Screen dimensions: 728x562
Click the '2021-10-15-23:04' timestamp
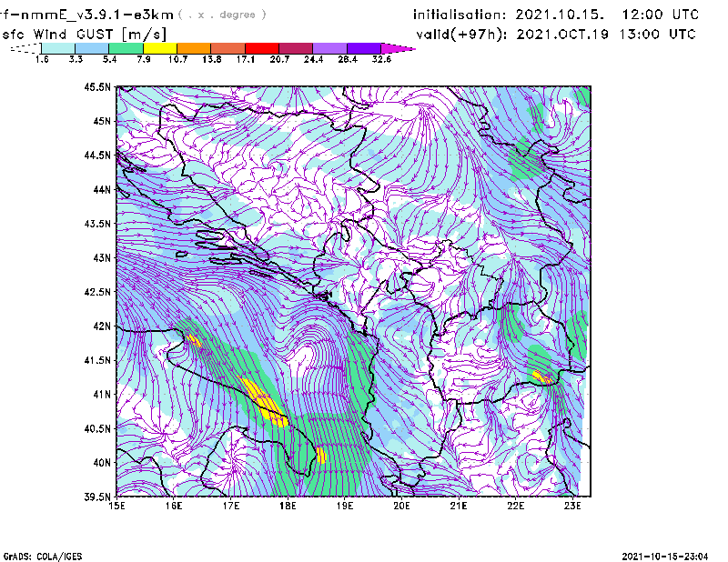[665, 557]
